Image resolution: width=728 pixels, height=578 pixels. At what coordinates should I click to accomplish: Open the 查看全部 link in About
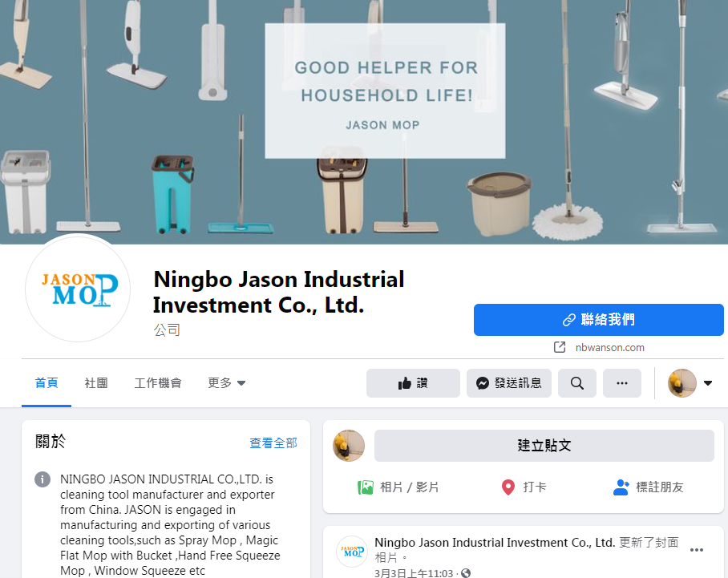pos(273,443)
